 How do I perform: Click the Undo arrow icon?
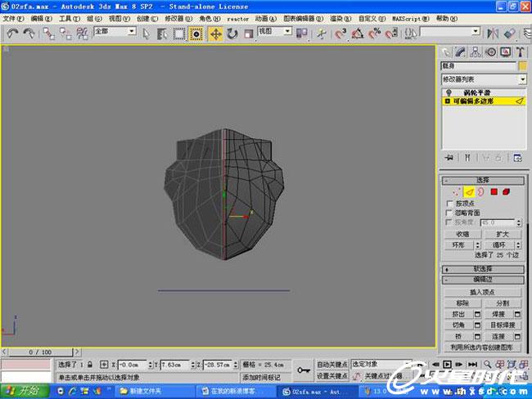[x=13, y=34]
